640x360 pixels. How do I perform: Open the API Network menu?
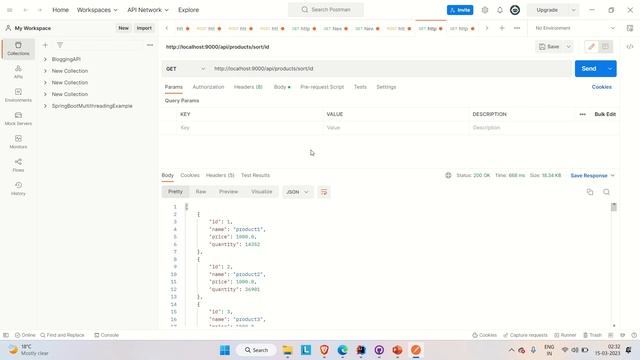click(x=148, y=10)
